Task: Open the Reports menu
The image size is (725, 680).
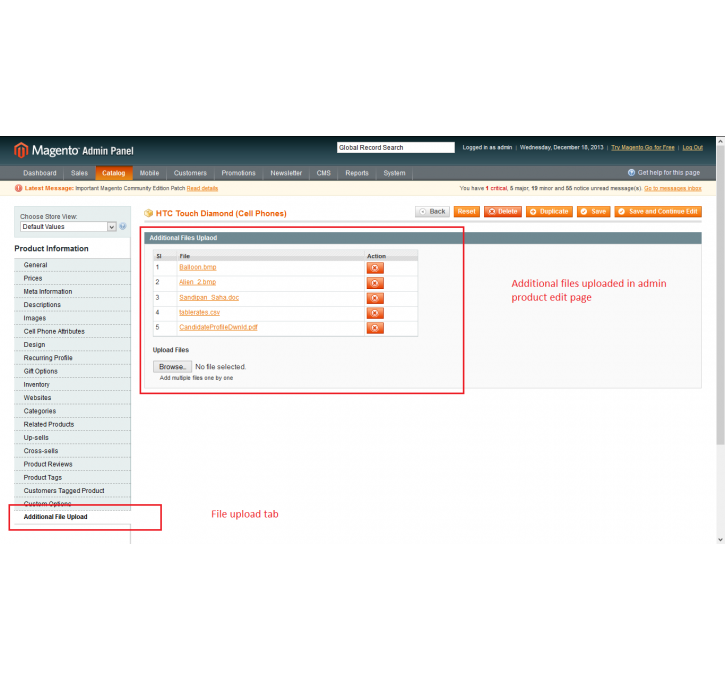Action: [357, 173]
